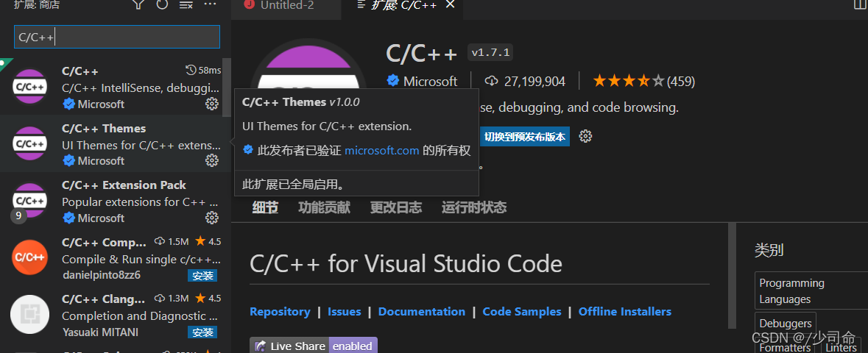This screenshot has width=868, height=353.
Task: Click the C/C++ for Visual Studio Code heading
Action: [x=406, y=264]
